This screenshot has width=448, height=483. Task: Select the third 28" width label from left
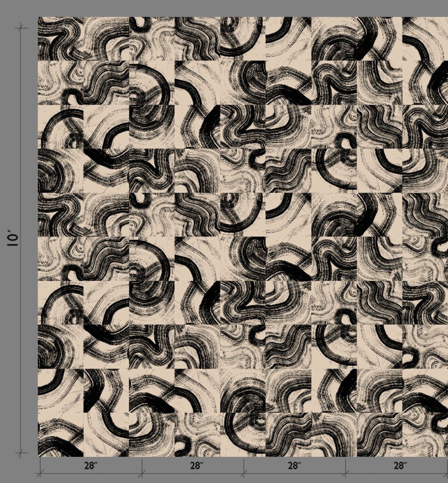(x=294, y=466)
